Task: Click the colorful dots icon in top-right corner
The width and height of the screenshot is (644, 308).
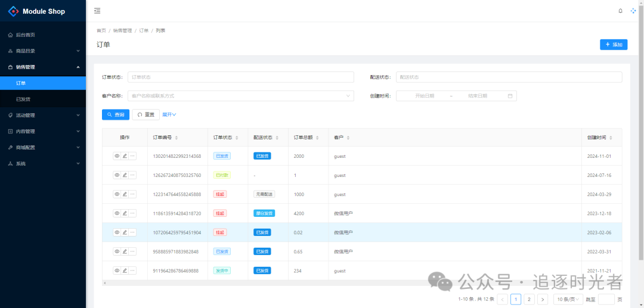Action: pyautogui.click(x=633, y=11)
